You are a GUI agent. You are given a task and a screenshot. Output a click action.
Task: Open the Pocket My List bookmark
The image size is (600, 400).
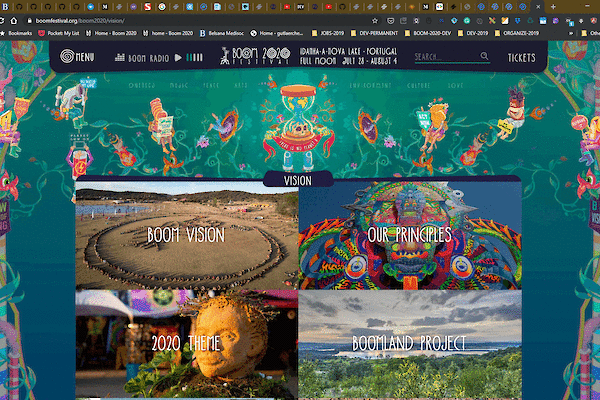coord(66,32)
